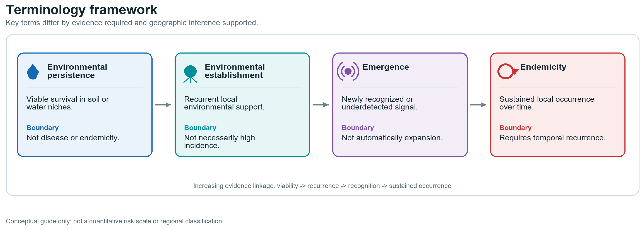Image resolution: width=644 pixels, height=230 pixels.
Task: Click the purple Boundary label
Action: coord(358,128)
